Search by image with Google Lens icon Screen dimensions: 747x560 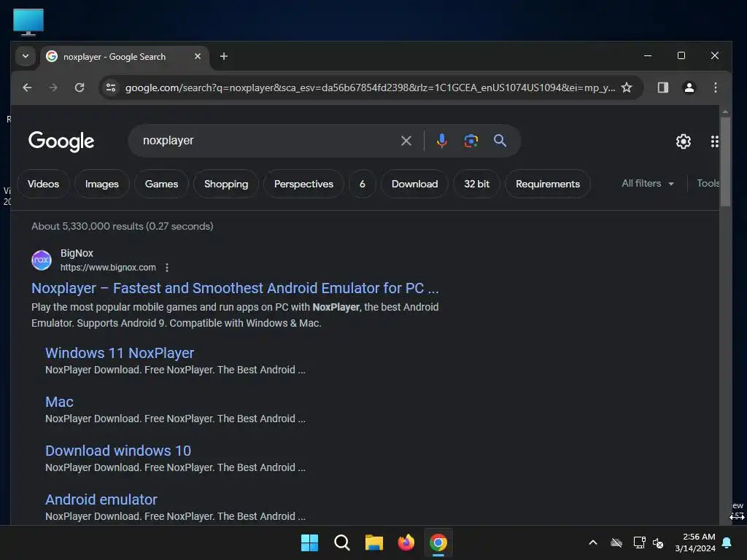click(x=471, y=141)
